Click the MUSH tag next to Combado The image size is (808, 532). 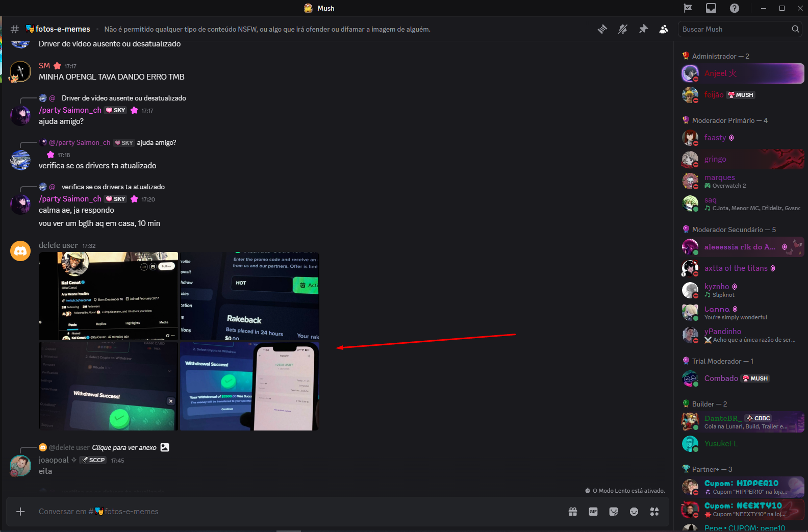(755, 378)
